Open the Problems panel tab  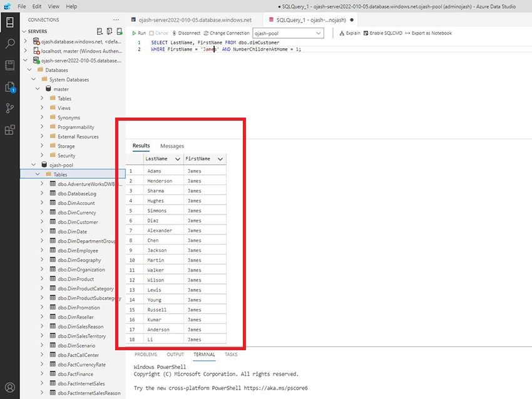[146, 354]
